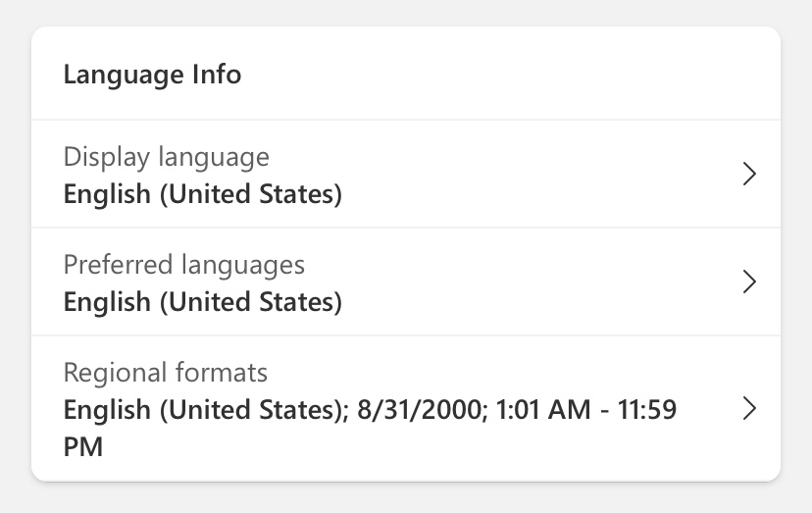Click the Language Info card heading
The width and height of the screenshot is (812, 513).
[x=152, y=75]
